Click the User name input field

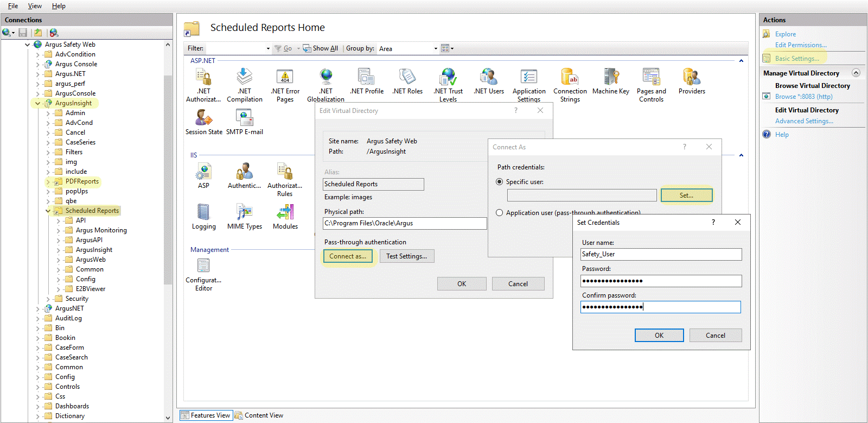click(661, 254)
